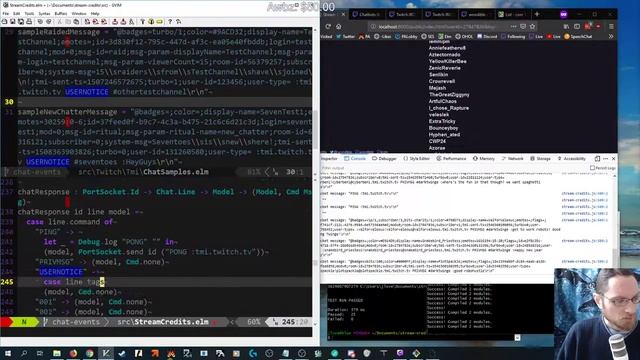
Task: Open the OHOL bookmark
Action: pos(464,36)
